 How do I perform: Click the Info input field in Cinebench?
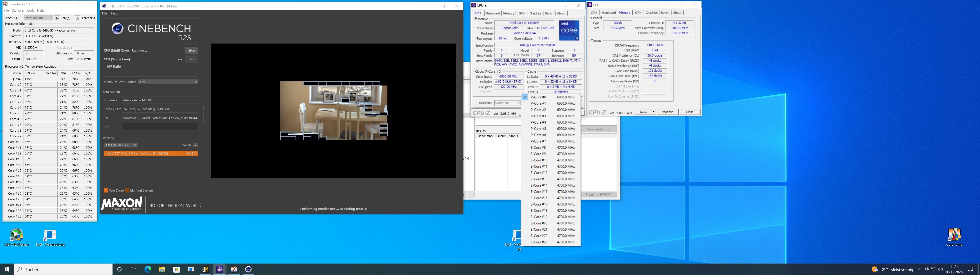160,127
